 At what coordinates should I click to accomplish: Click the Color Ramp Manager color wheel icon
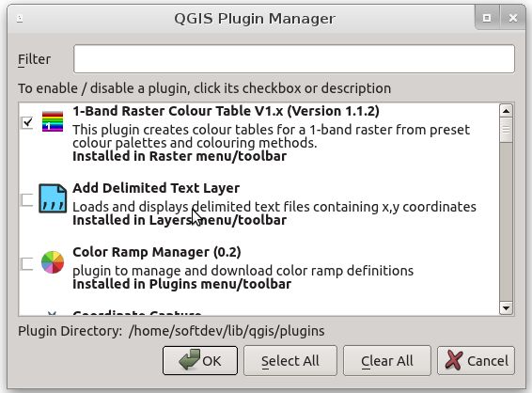pos(53,262)
